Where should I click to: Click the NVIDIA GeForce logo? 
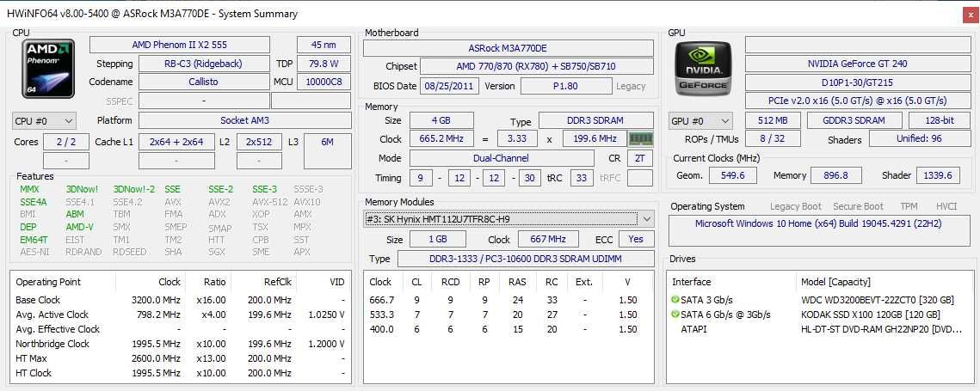tap(702, 68)
